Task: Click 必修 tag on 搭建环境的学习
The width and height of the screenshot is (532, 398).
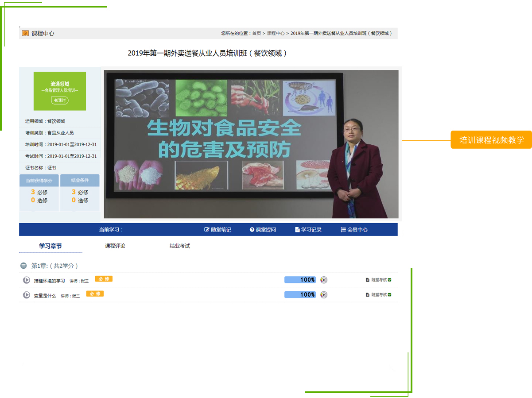Action: (104, 279)
